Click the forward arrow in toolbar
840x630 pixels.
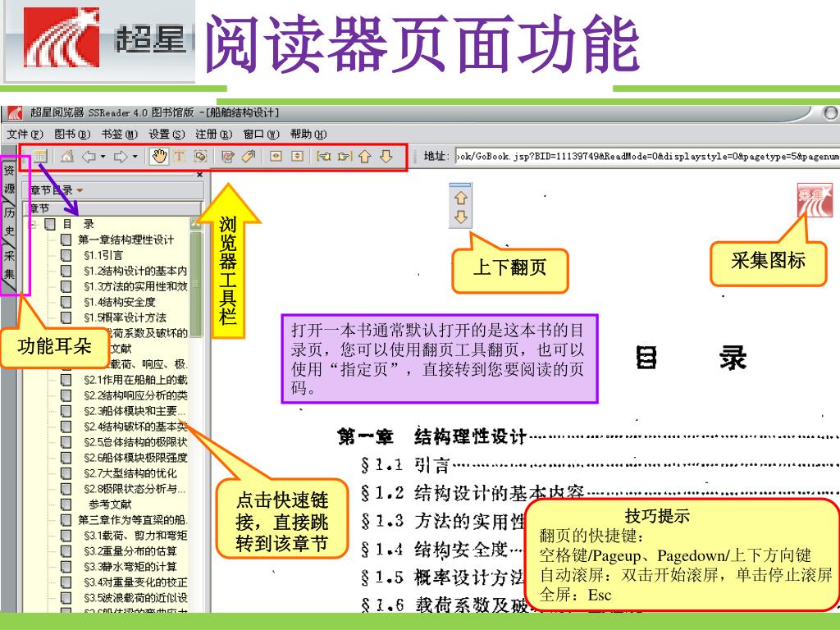121,157
